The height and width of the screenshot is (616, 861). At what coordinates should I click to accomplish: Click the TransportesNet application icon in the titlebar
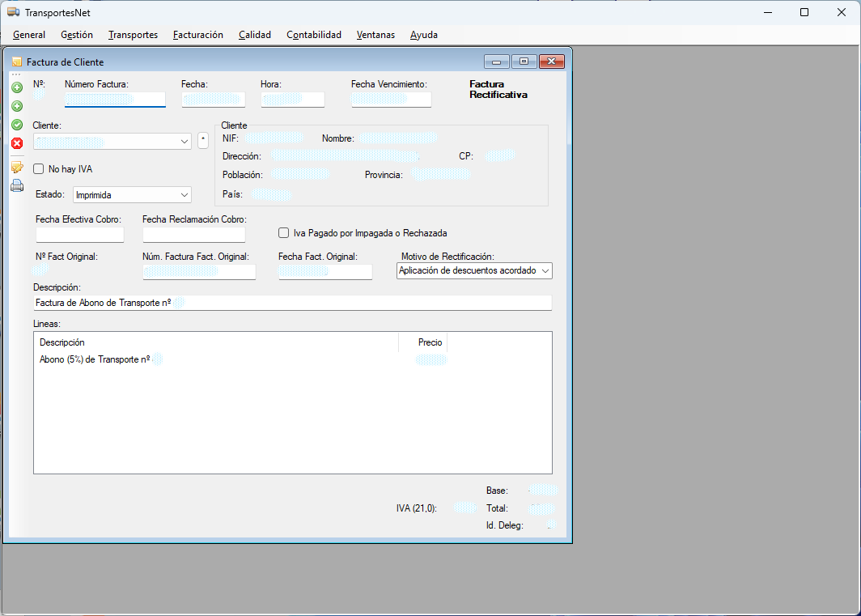pyautogui.click(x=13, y=12)
